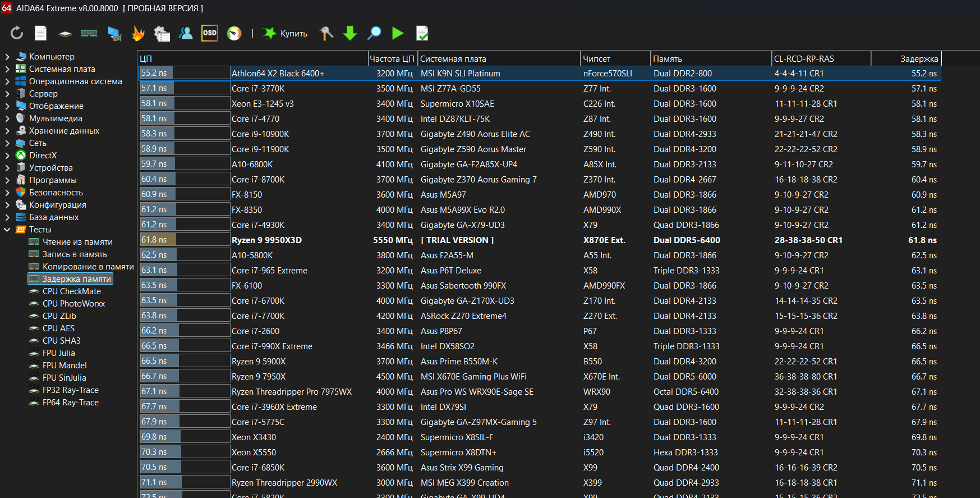The width and height of the screenshot is (980, 498).
Task: Click the green download arrow icon
Action: 350,34
